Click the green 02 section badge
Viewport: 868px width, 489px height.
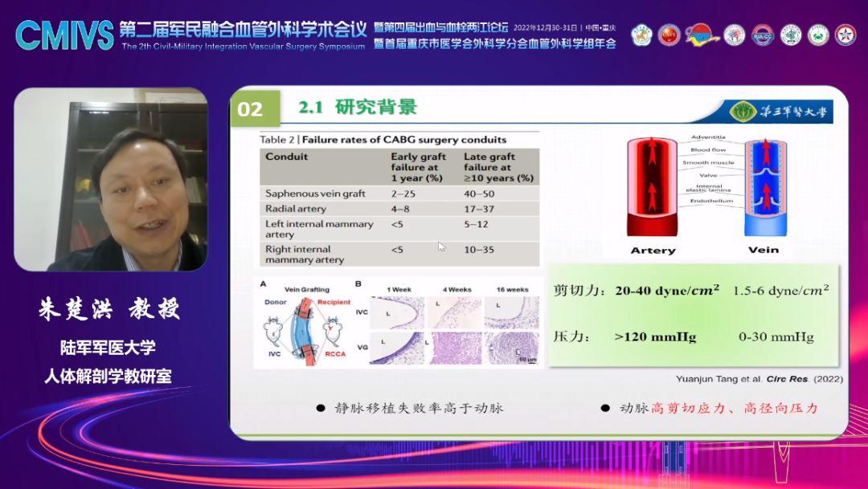(256, 108)
